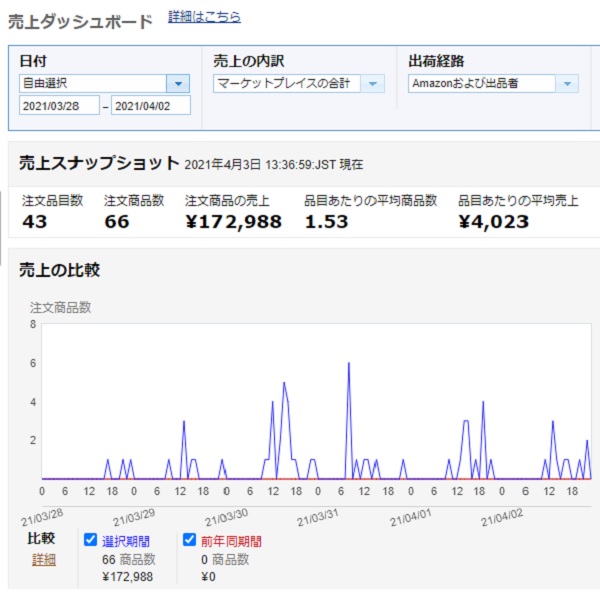This screenshot has height=596, width=600.
Task: Expand the Amazonおよび出品者 dropdown arrow
Action: [567, 83]
